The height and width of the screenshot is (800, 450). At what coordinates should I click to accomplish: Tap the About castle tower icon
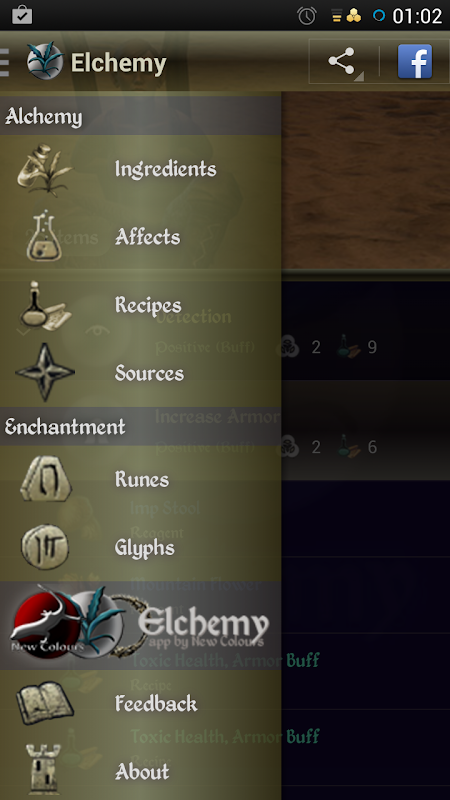point(44,770)
